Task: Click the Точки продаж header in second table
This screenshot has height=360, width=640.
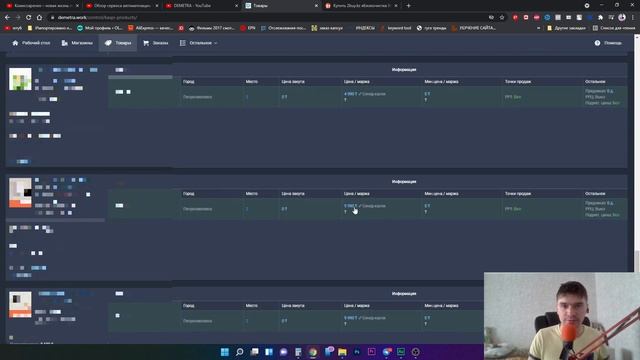Action: coord(518,193)
